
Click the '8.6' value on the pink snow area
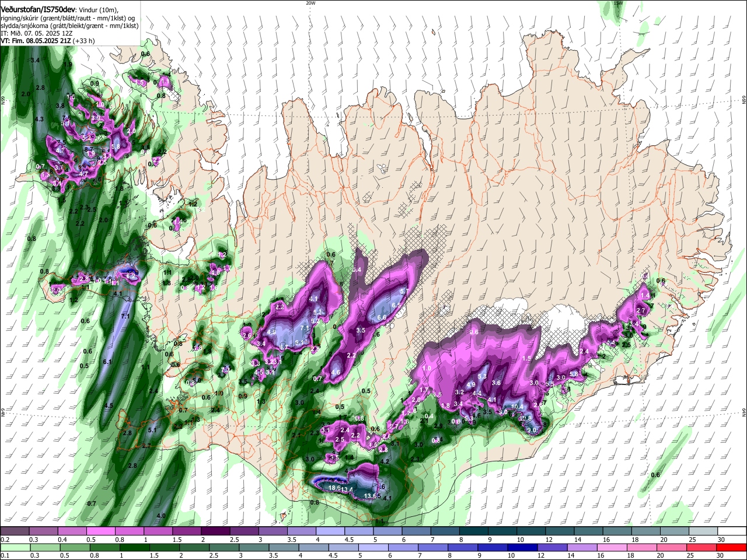click(x=474, y=332)
